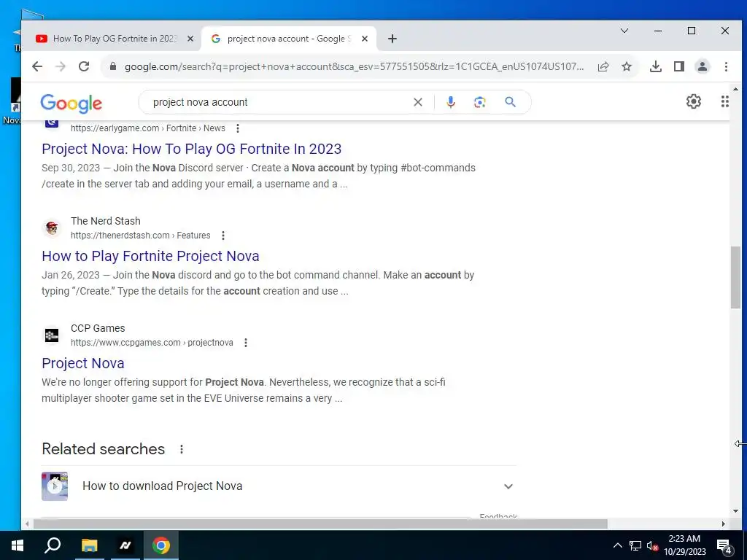Start a voice search with the microphone
Image resolution: width=747 pixels, height=560 pixels.
451,102
